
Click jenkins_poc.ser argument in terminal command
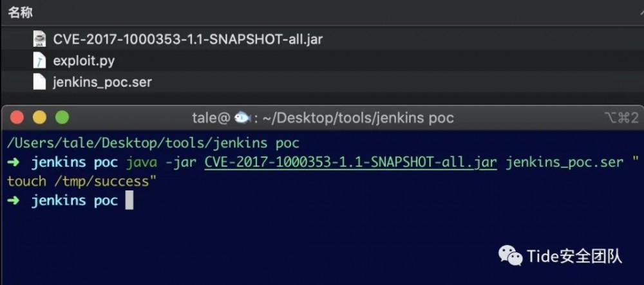tap(564, 162)
